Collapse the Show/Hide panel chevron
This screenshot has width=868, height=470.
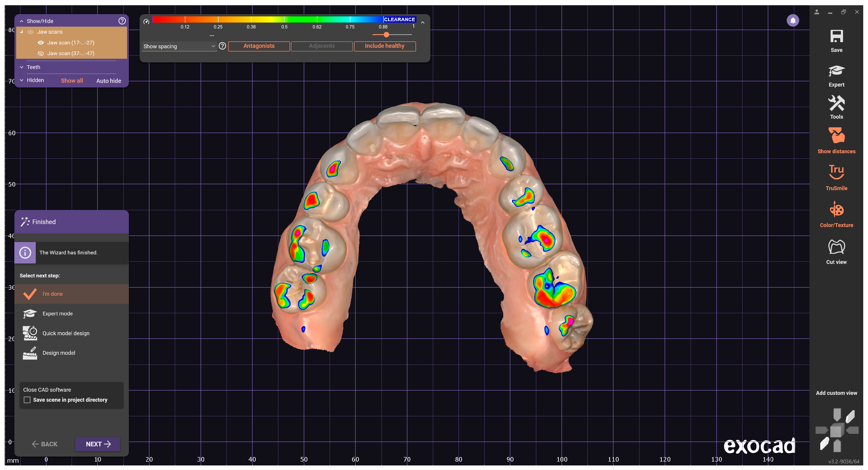[22, 21]
